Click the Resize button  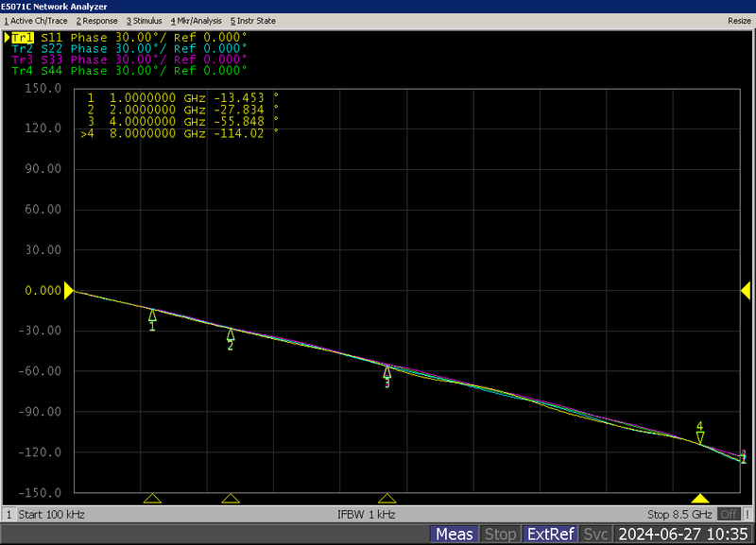[739, 20]
